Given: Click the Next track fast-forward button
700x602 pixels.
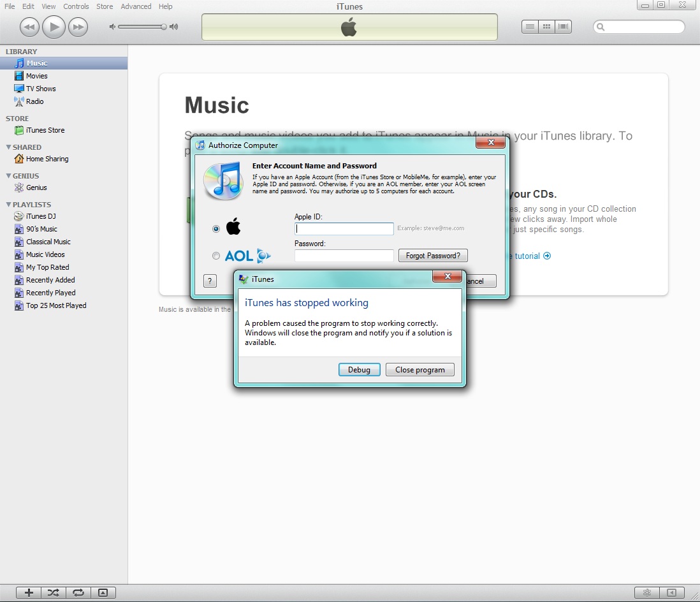Looking at the screenshot, I should pos(78,27).
